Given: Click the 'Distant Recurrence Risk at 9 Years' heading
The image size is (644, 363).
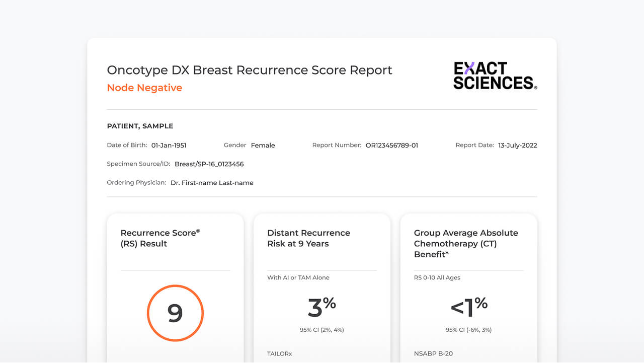Looking at the screenshot, I should point(308,238).
